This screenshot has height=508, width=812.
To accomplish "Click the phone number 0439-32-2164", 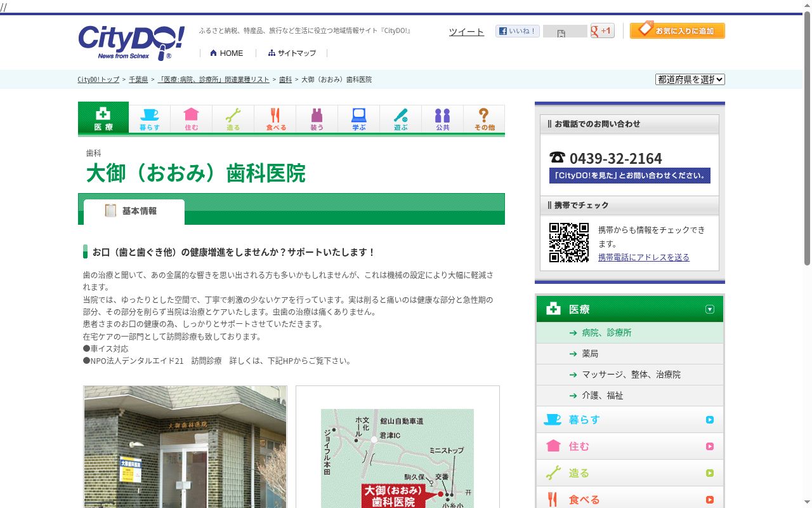I will [x=615, y=158].
